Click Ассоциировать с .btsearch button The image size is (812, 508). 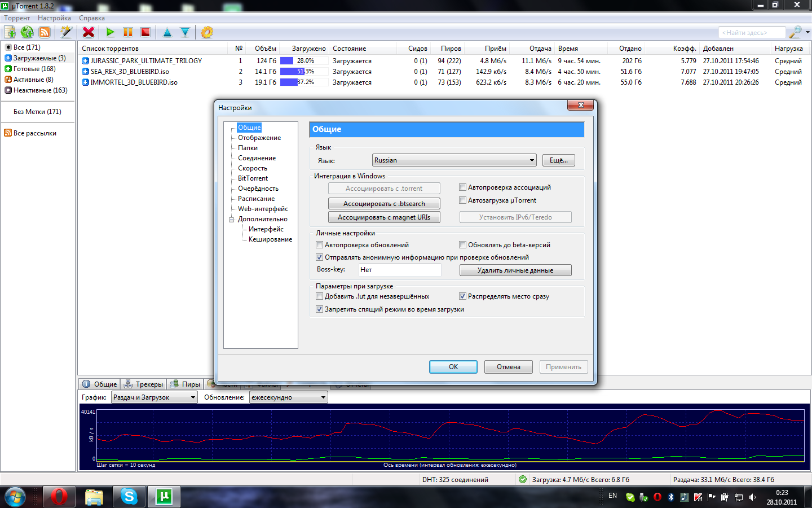coord(384,204)
